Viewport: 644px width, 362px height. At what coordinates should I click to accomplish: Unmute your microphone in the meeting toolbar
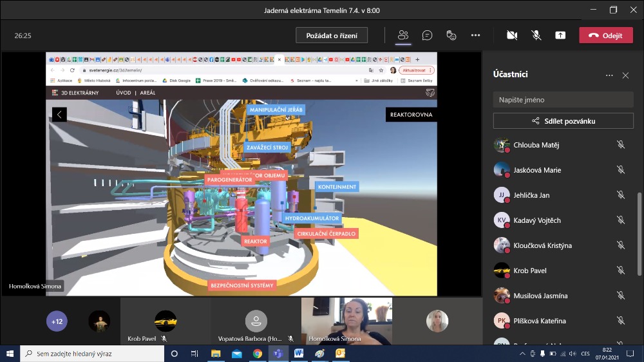click(536, 35)
